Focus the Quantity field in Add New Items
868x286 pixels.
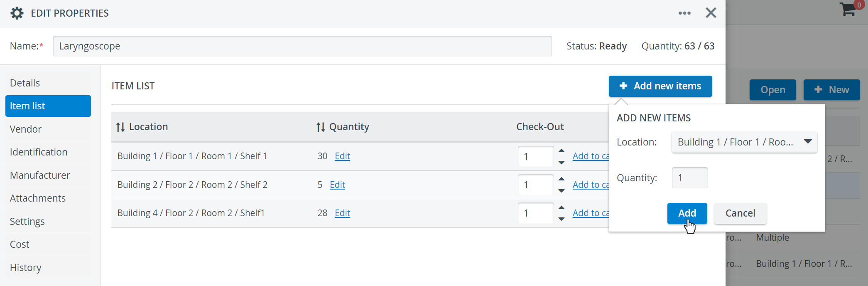689,178
